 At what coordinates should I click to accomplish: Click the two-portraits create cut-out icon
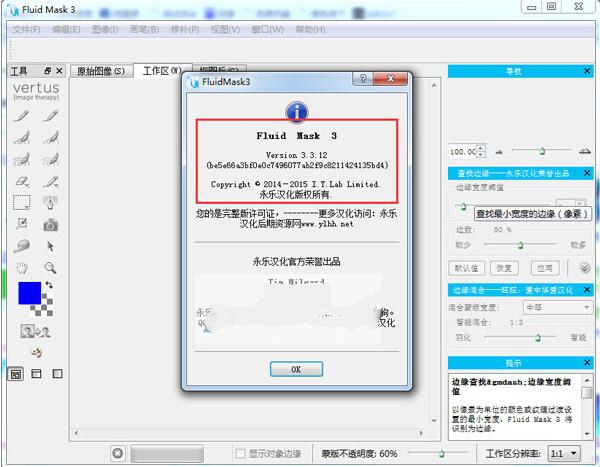36,331
